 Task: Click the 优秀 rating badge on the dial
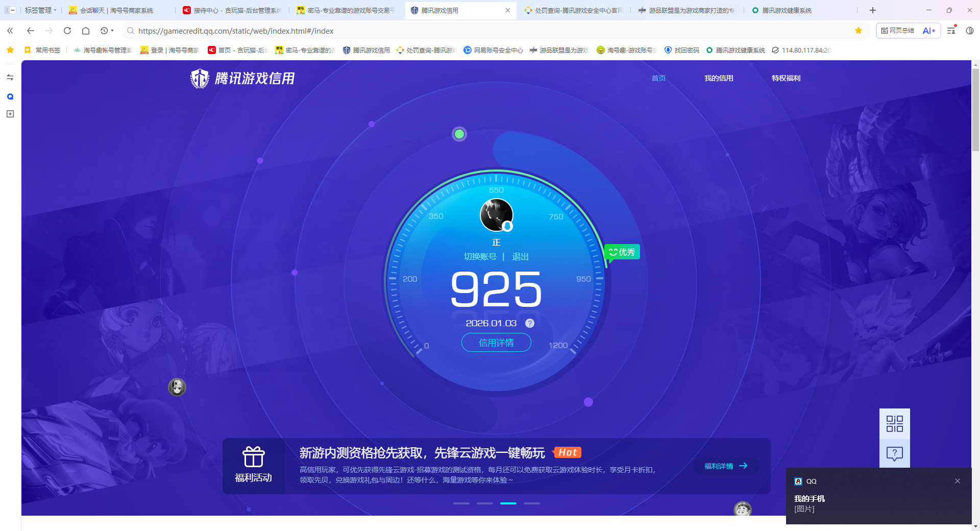(622, 251)
